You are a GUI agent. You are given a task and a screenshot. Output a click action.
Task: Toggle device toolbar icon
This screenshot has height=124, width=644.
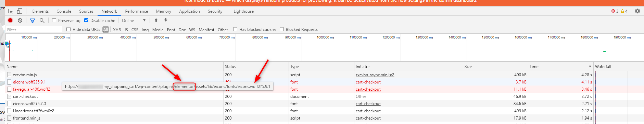tap(20, 11)
